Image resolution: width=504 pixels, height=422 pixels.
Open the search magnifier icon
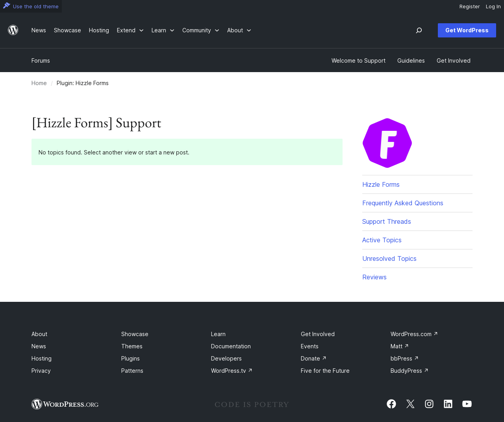click(x=419, y=30)
